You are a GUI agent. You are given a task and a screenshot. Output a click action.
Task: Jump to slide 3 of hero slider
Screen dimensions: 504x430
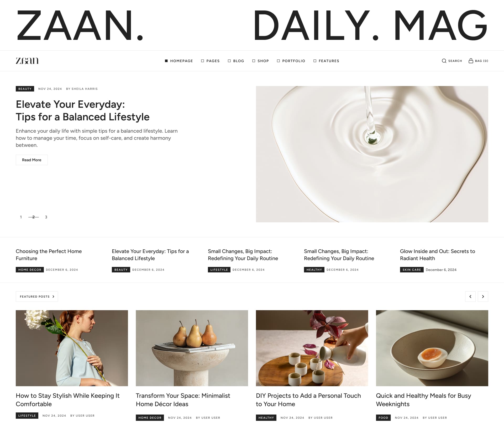pyautogui.click(x=46, y=217)
